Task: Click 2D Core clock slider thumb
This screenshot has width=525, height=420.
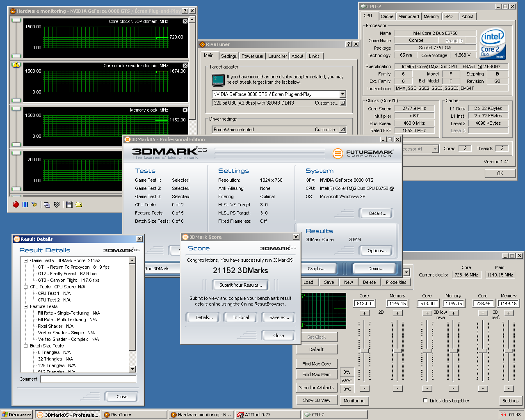Action: [364, 351]
